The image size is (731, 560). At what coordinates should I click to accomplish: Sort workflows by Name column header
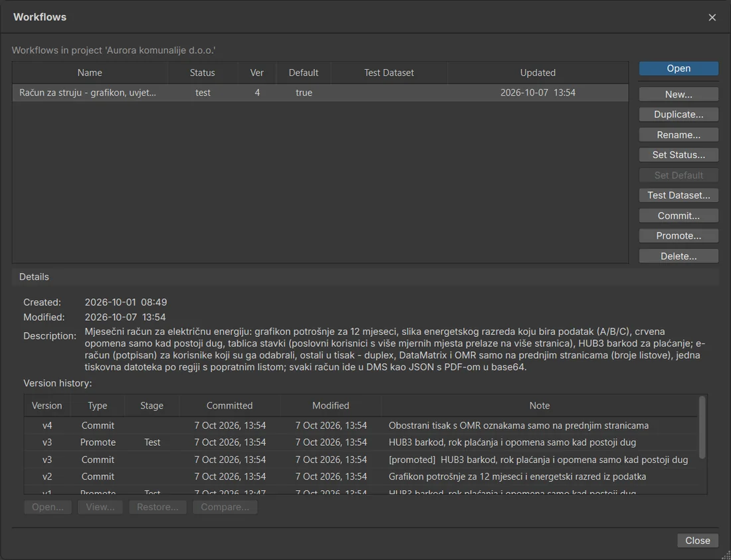[90, 72]
